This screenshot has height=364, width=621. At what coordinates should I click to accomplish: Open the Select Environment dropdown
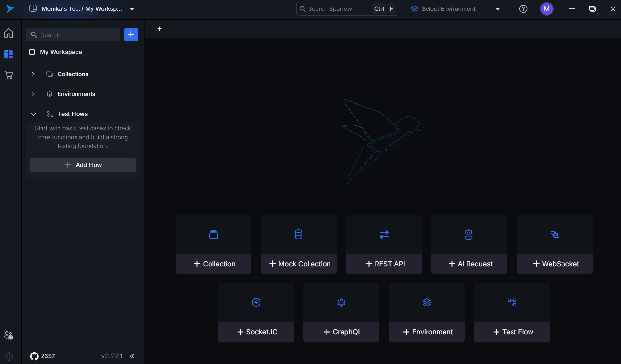coord(456,9)
